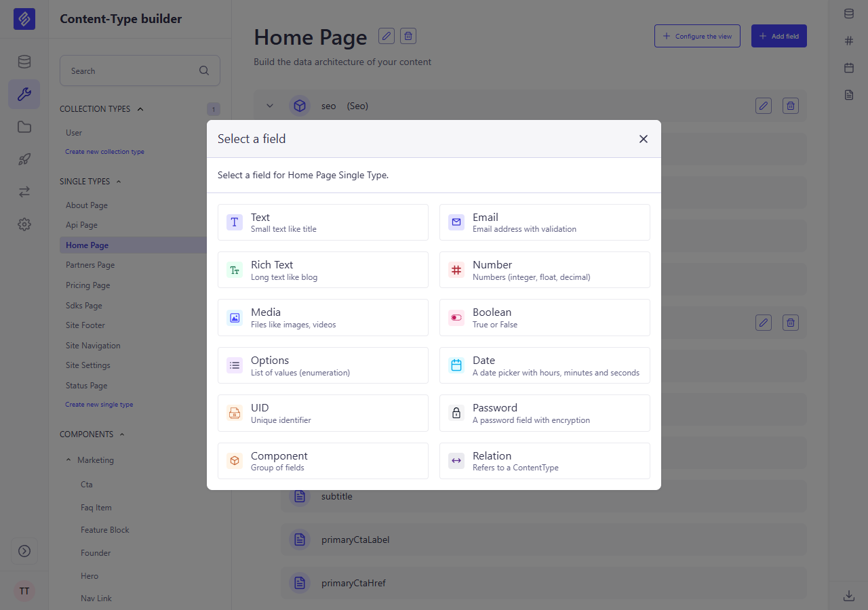This screenshot has height=610, width=868.
Task: Click Configure the view button
Action: coord(697,36)
